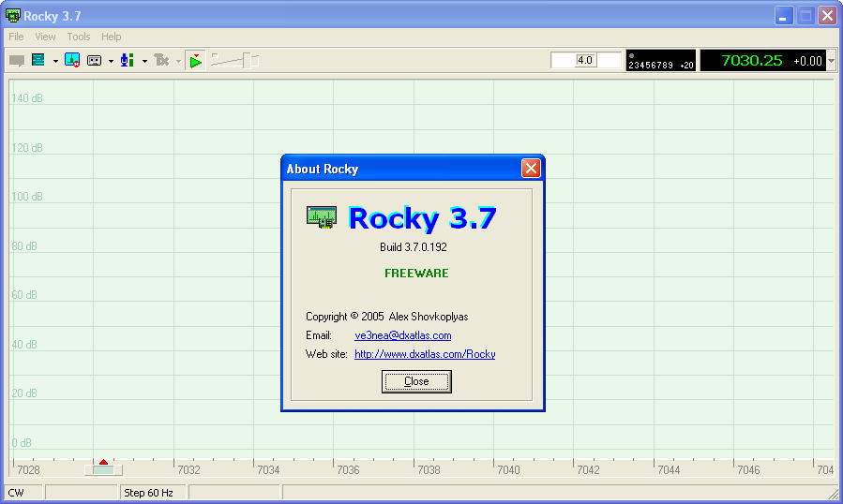Click the Step 60 Hz status bar panel
The height and width of the screenshot is (504, 843).
(153, 493)
